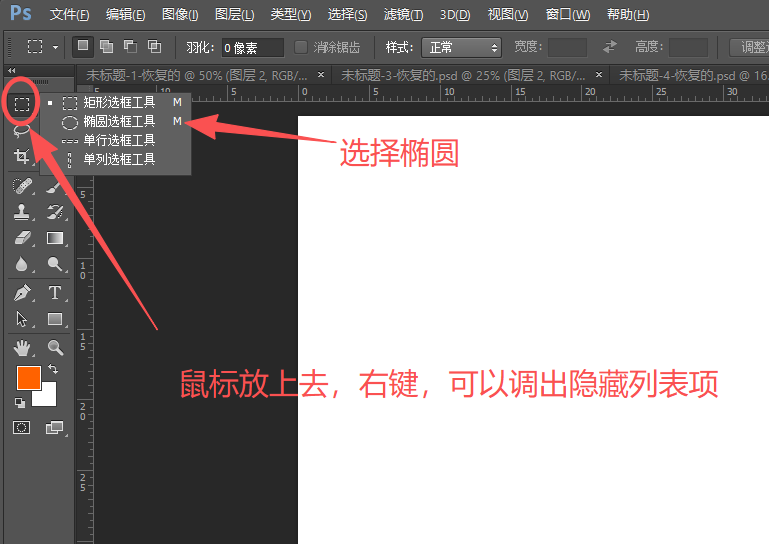Select the Clone Stamp tool

(x=22, y=211)
